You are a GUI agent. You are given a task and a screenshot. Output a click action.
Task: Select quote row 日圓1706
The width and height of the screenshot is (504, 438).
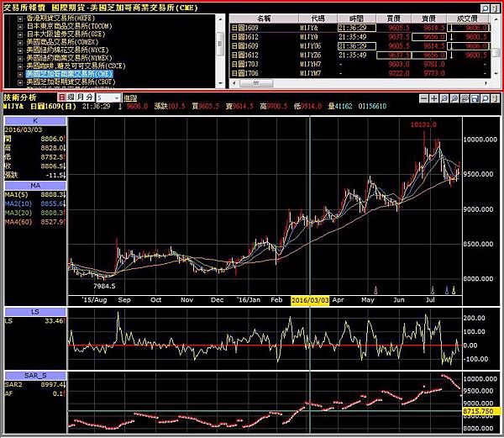coord(360,73)
